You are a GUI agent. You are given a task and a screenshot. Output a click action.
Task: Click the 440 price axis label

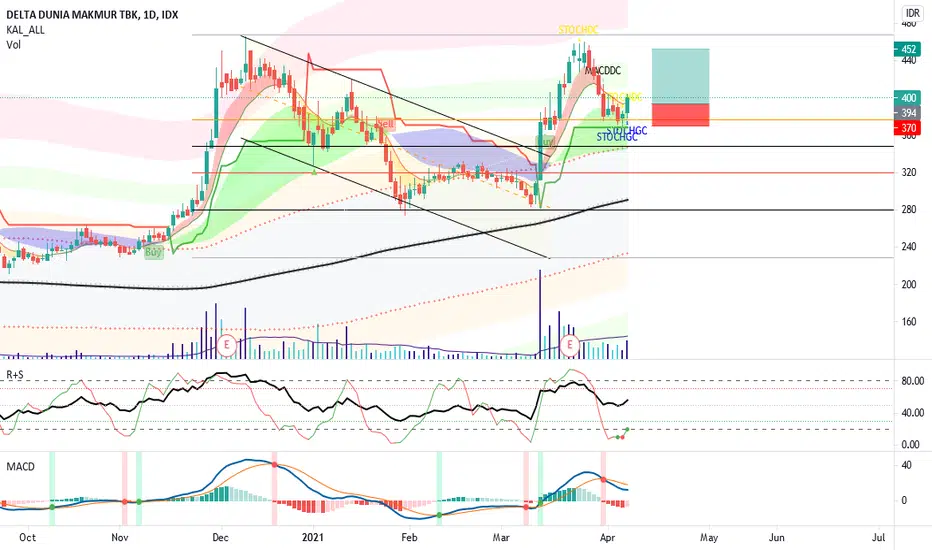click(x=908, y=61)
